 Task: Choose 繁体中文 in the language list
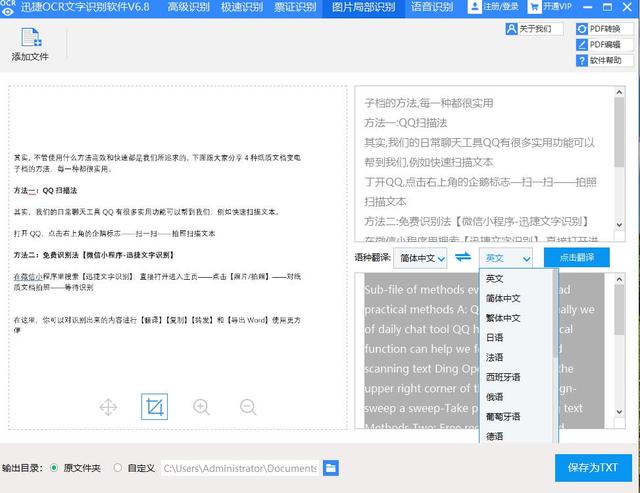pos(503,318)
